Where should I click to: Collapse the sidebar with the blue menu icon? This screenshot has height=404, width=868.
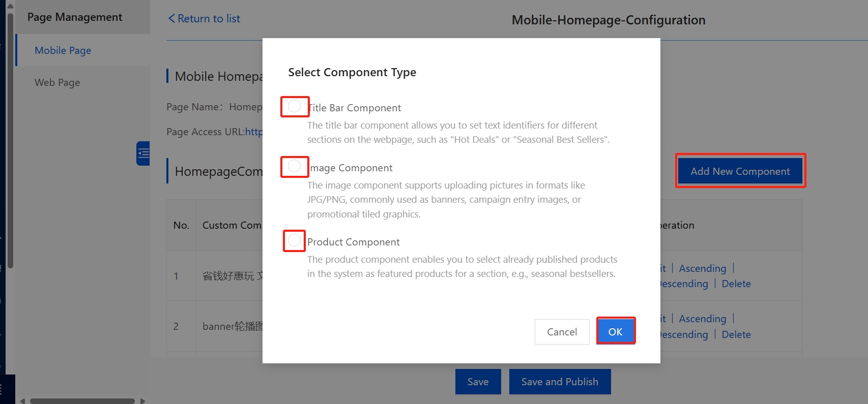[143, 153]
